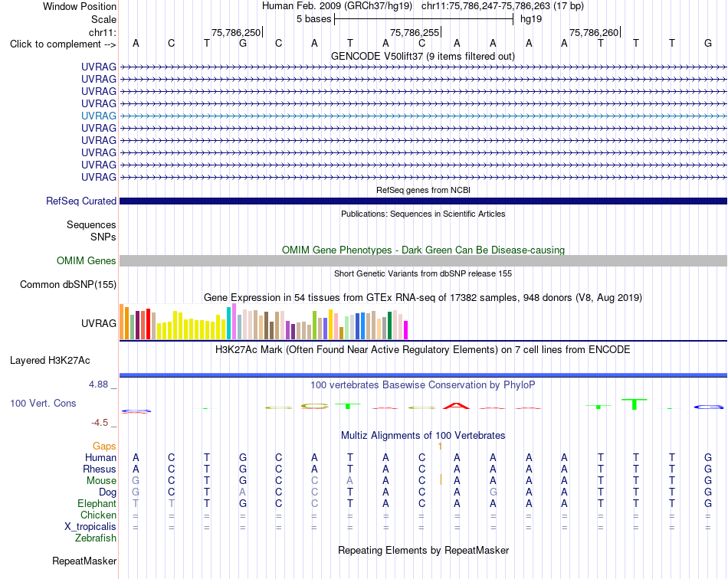Click the Sequences track label

coord(91,224)
